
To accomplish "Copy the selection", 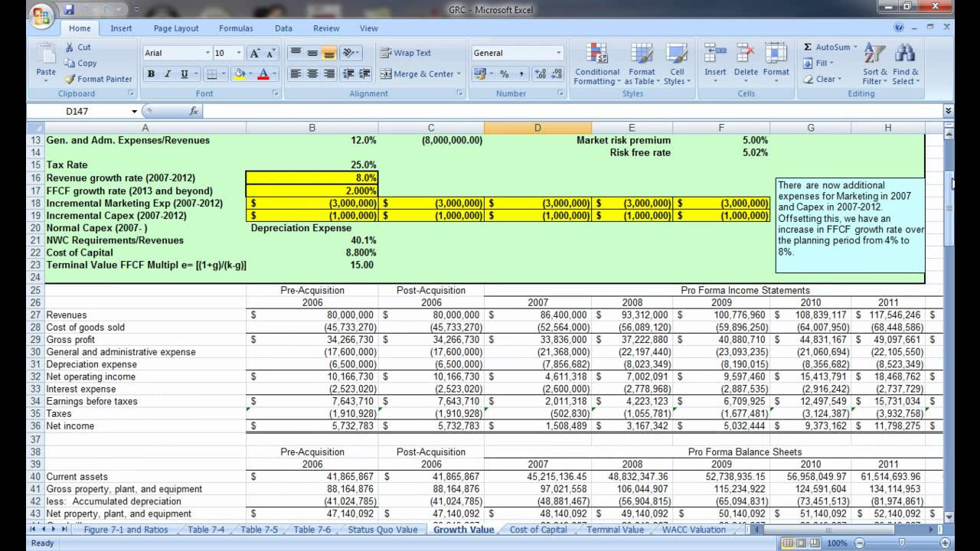I will [80, 63].
